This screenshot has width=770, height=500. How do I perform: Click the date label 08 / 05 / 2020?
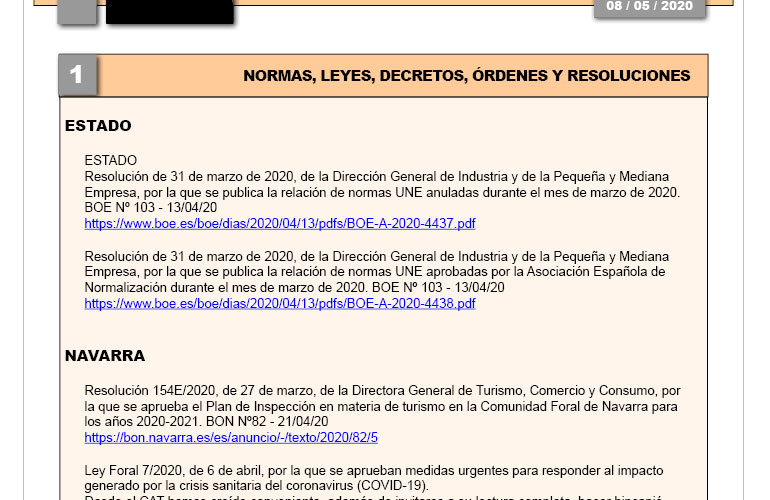tap(649, 6)
